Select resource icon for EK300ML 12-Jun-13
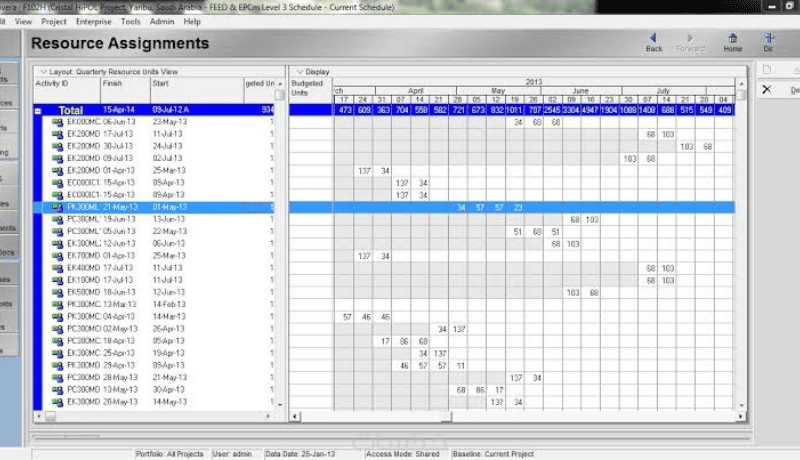 click(x=58, y=244)
